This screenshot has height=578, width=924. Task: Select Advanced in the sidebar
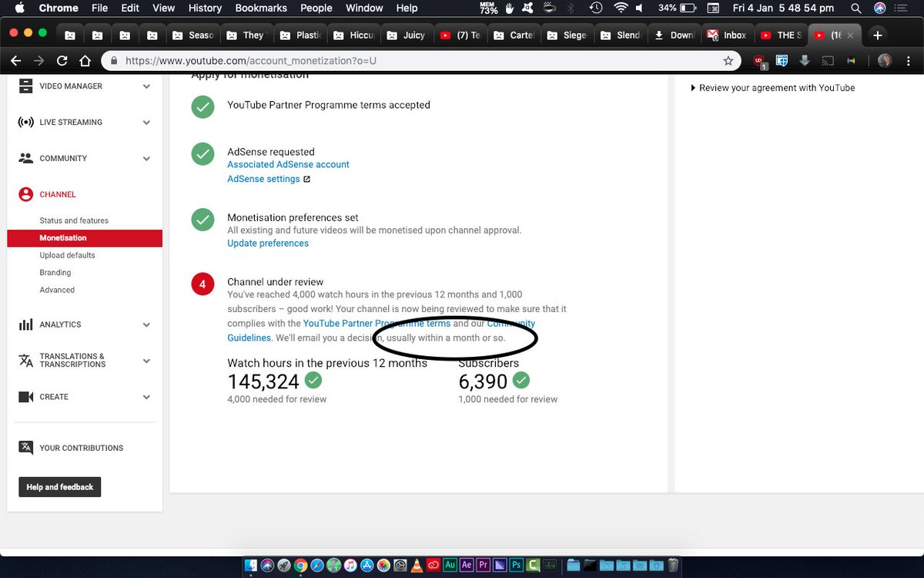[x=57, y=290]
